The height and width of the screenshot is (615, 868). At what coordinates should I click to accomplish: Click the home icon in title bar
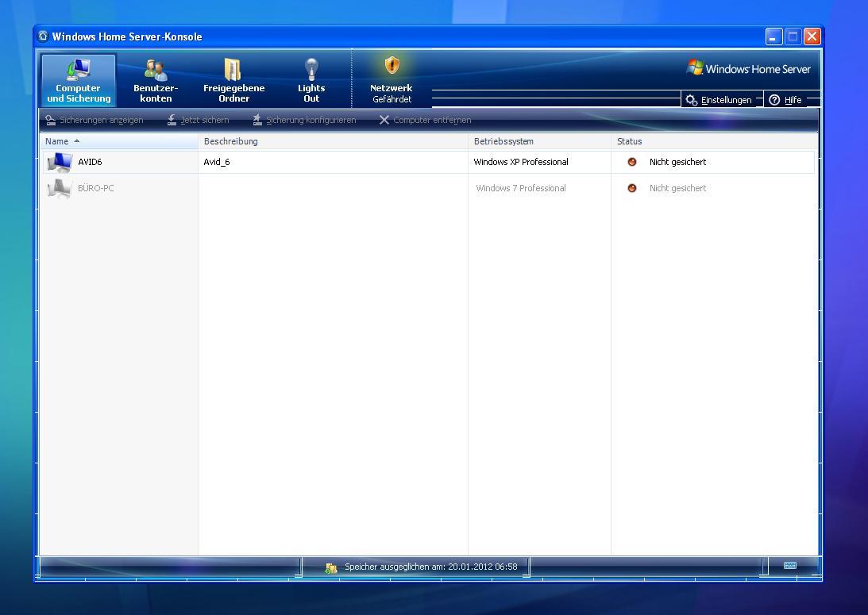point(43,37)
